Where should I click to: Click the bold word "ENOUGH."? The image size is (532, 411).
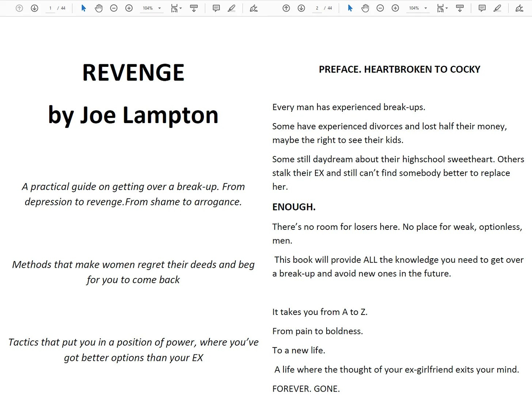294,207
